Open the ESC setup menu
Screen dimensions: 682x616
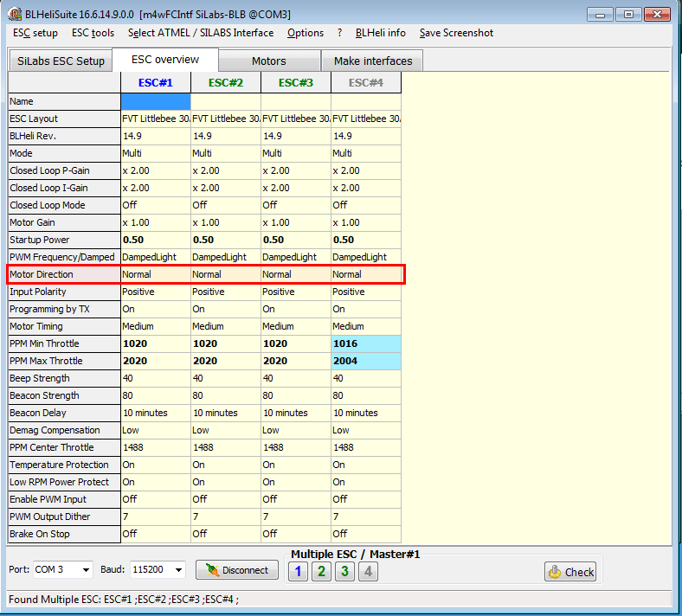click(x=35, y=33)
